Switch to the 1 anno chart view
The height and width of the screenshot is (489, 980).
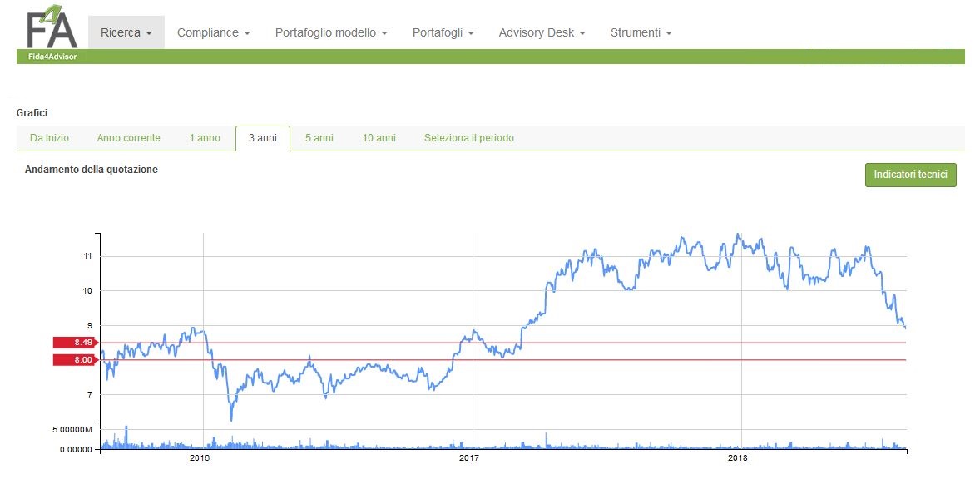pos(205,138)
